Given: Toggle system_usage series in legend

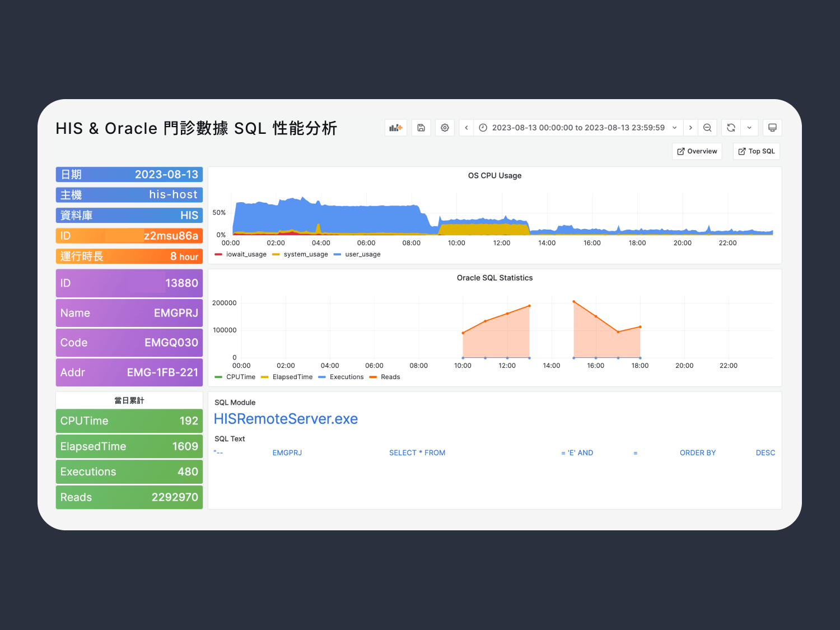Looking at the screenshot, I should coord(305,254).
